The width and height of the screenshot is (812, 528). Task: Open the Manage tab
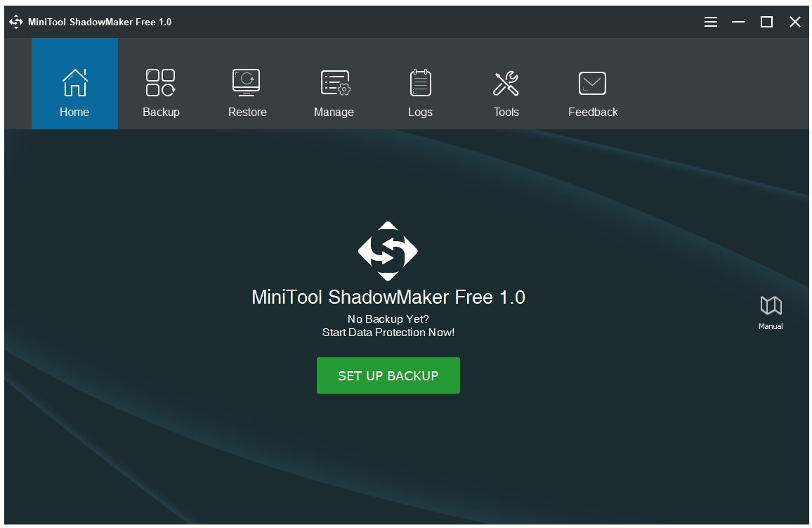pos(334,84)
